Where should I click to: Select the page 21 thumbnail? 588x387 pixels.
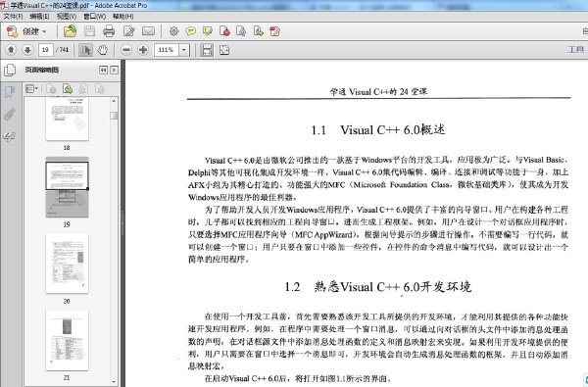(67, 340)
